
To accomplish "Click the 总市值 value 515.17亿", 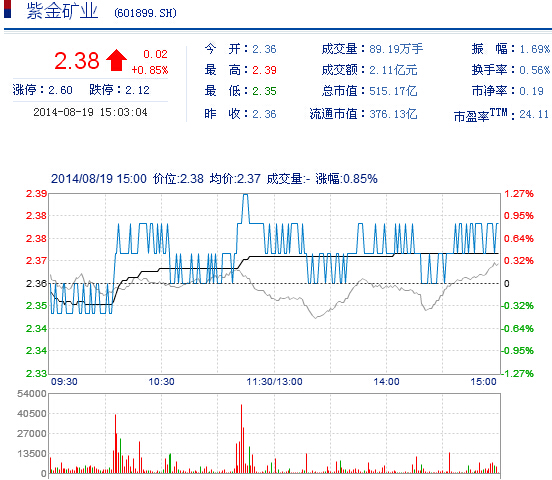I will [x=393, y=91].
